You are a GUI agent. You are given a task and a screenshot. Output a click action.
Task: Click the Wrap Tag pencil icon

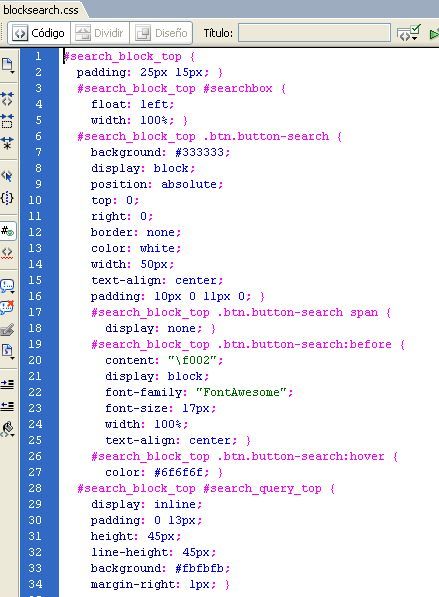(x=8, y=329)
